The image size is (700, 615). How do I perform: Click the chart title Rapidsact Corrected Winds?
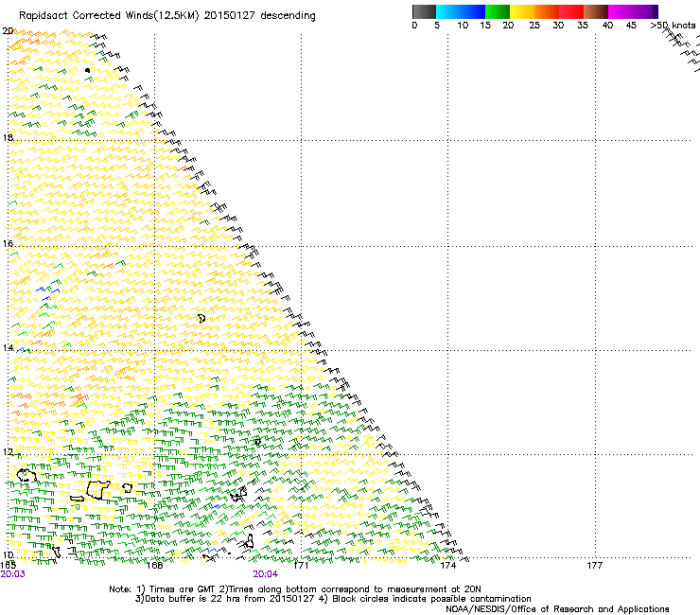[x=167, y=16]
